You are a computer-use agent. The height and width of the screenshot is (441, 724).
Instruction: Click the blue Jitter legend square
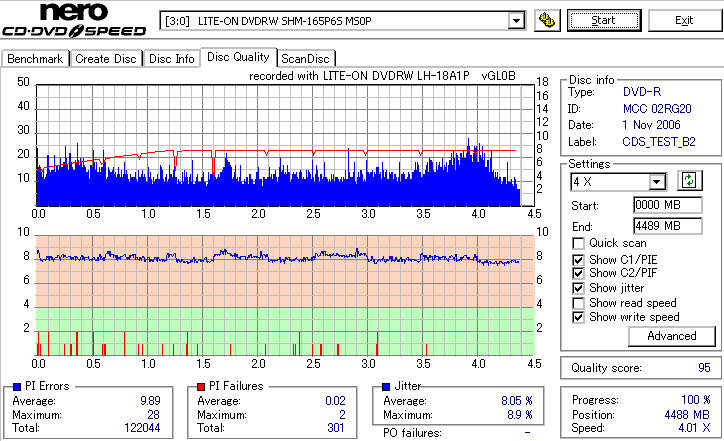[x=386, y=387]
